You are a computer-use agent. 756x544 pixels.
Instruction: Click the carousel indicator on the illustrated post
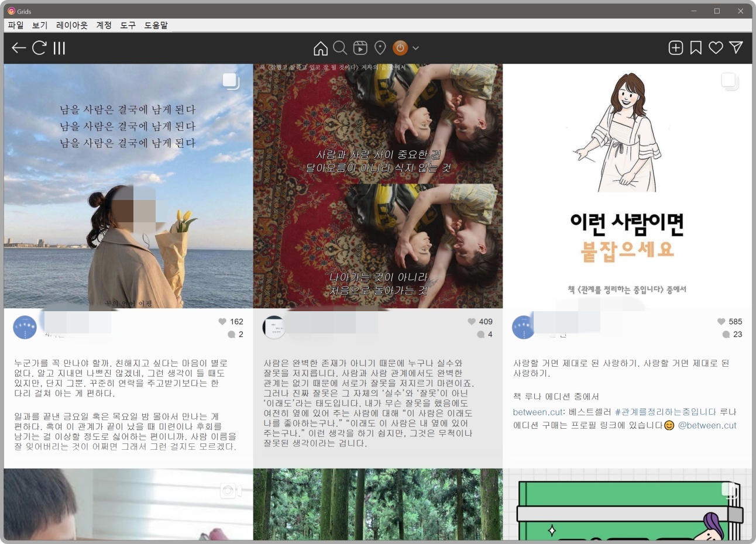coord(728,81)
